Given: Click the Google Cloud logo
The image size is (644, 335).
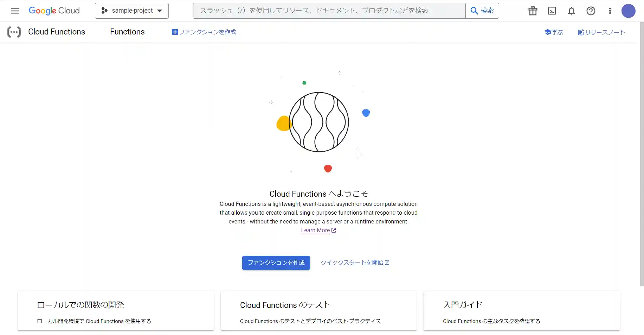Looking at the screenshot, I should click(54, 11).
